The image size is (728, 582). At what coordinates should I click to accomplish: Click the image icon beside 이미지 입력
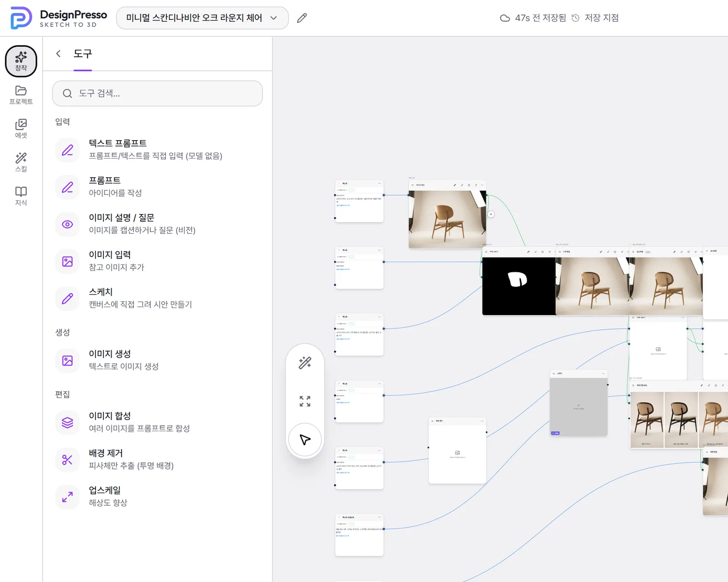point(67,261)
